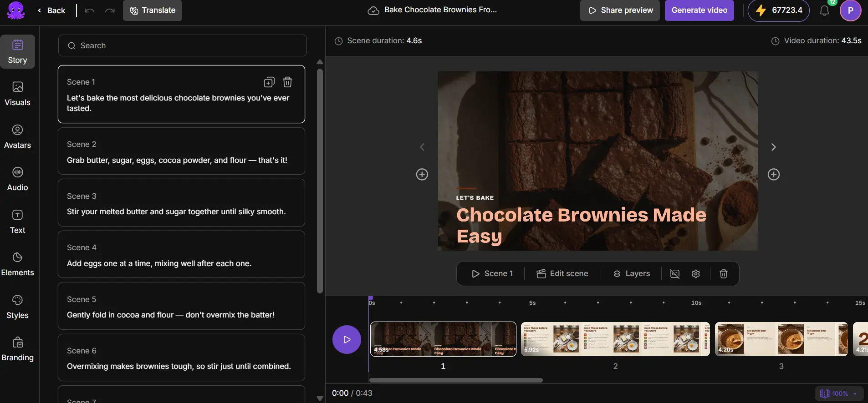
Task: Go back using the Back button
Action: coord(51,10)
